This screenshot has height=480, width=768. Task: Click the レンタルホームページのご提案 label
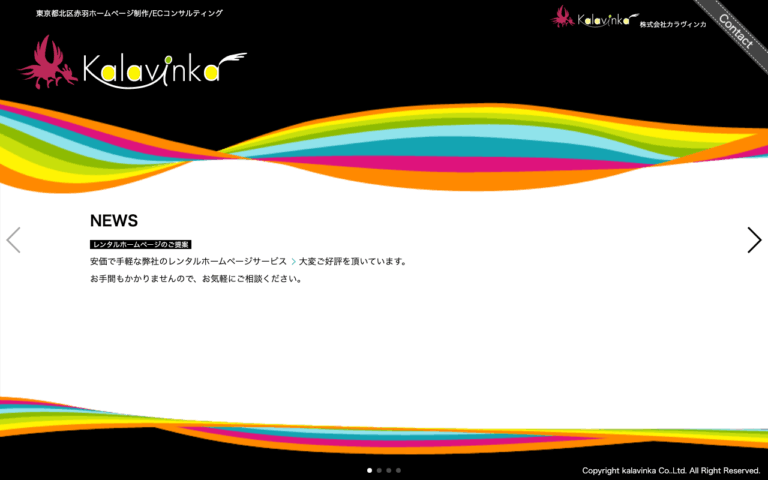coord(141,244)
